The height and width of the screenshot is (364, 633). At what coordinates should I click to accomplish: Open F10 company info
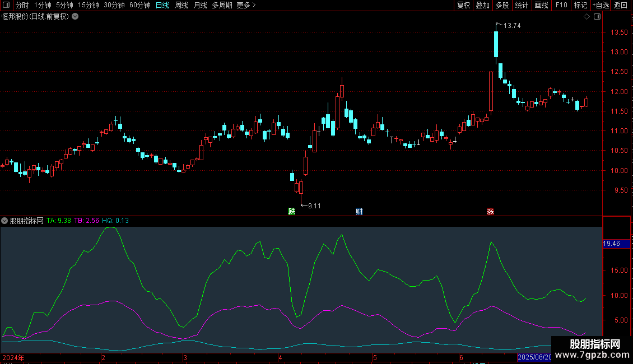(561, 5)
